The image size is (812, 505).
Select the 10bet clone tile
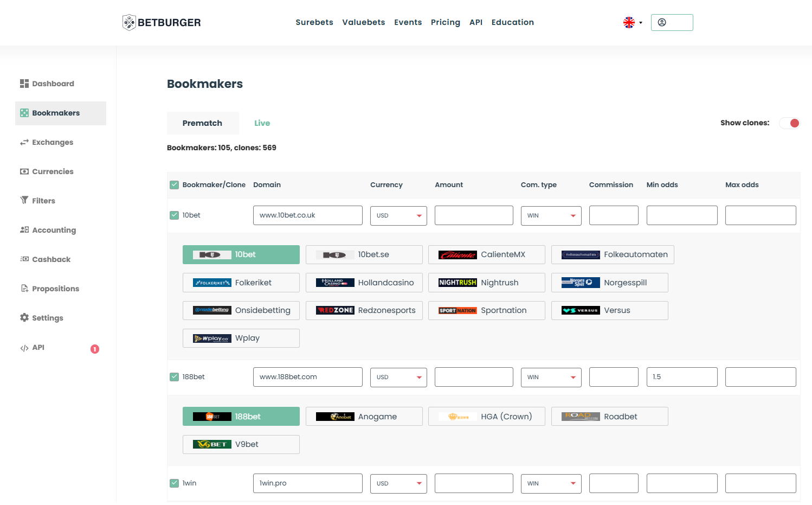(241, 254)
